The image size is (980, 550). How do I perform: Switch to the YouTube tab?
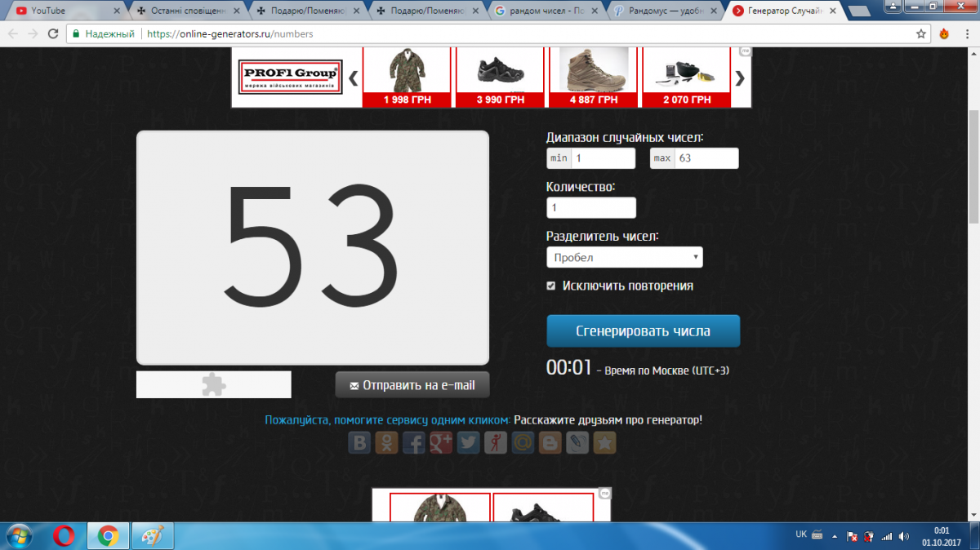coord(61,11)
